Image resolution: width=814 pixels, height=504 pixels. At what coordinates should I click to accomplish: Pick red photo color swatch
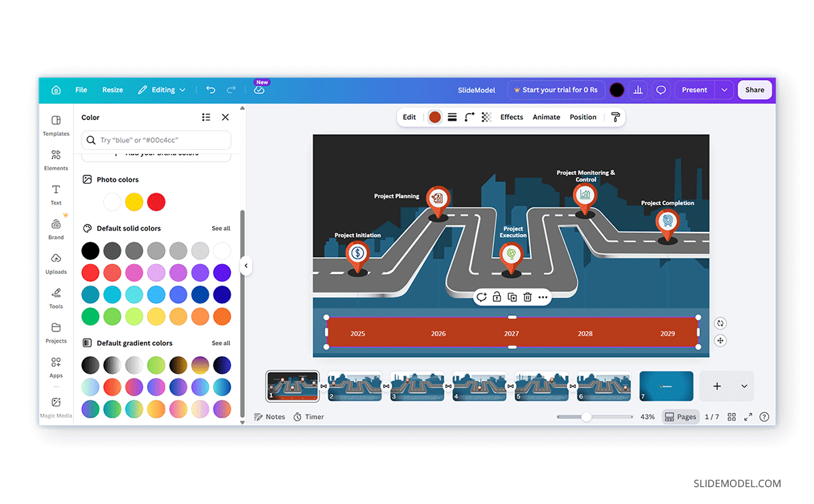(156, 201)
